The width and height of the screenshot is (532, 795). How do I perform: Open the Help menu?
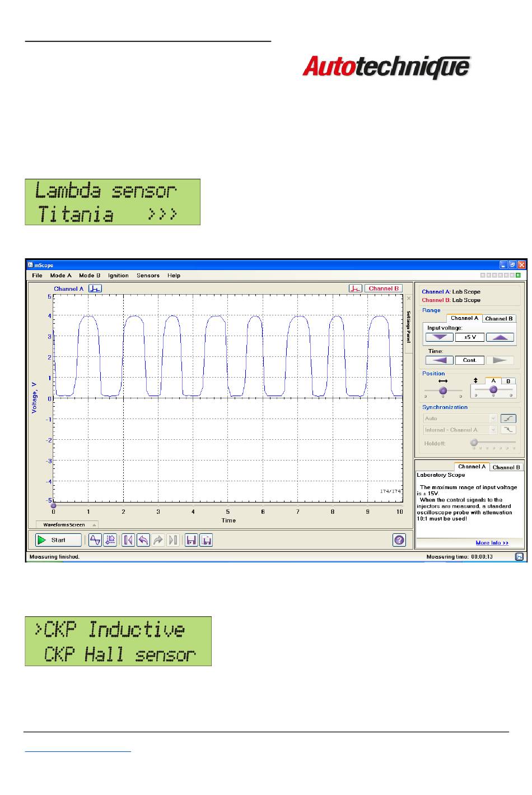click(x=174, y=276)
